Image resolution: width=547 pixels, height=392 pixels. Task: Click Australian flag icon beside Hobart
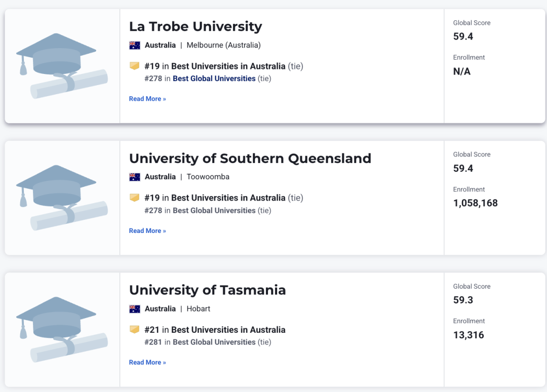tap(135, 308)
